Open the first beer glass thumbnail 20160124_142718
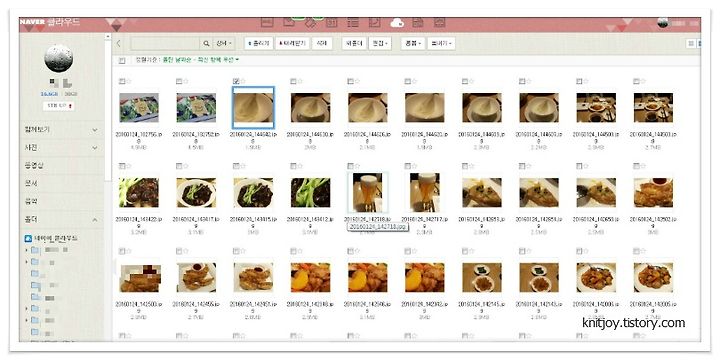Viewport: 720px width, 360px height. 367,192
